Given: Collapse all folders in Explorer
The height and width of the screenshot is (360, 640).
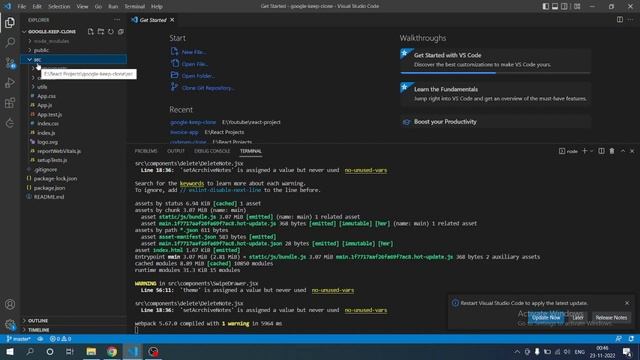Looking at the screenshot, I should pos(121,31).
